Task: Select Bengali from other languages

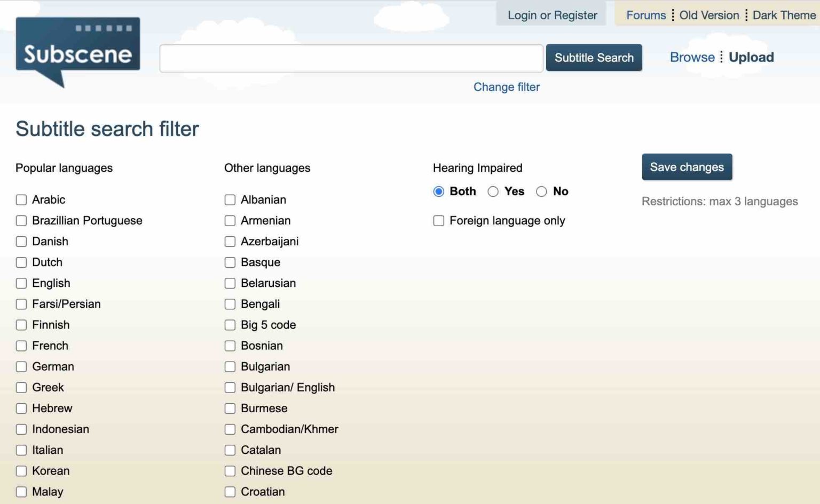Action: [230, 304]
